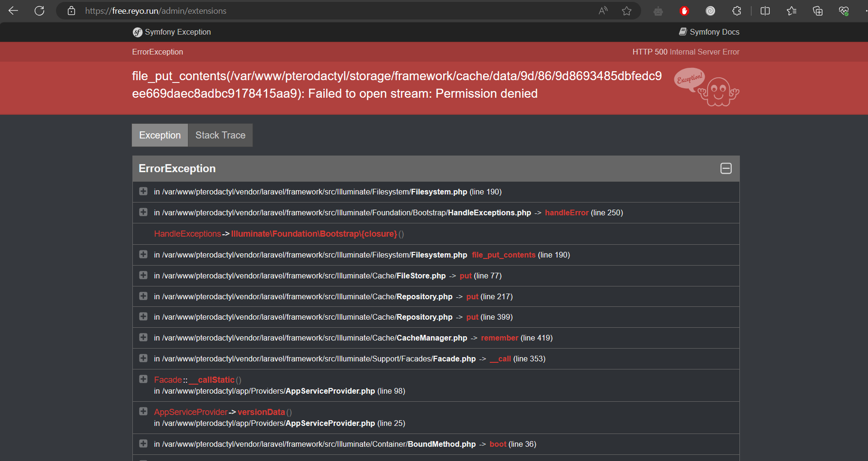Open the Read aloud icon in address bar
The height and width of the screenshot is (461, 868).
tap(603, 10)
